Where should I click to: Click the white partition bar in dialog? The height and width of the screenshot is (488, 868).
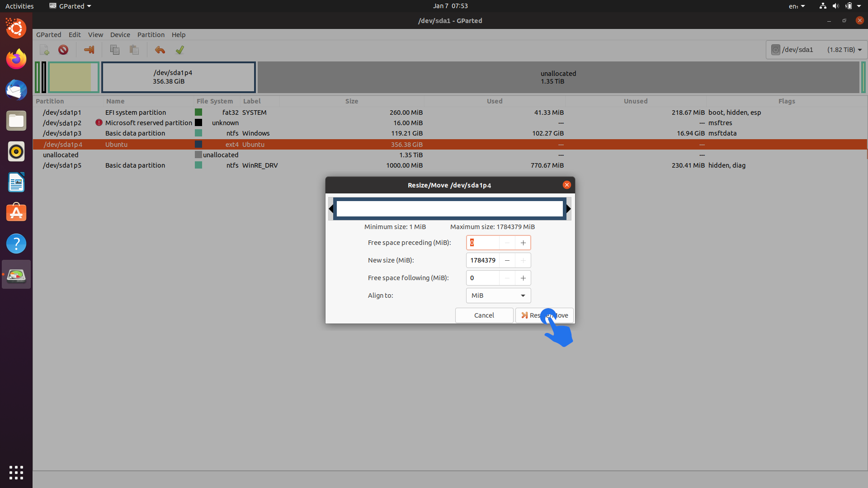click(x=450, y=209)
